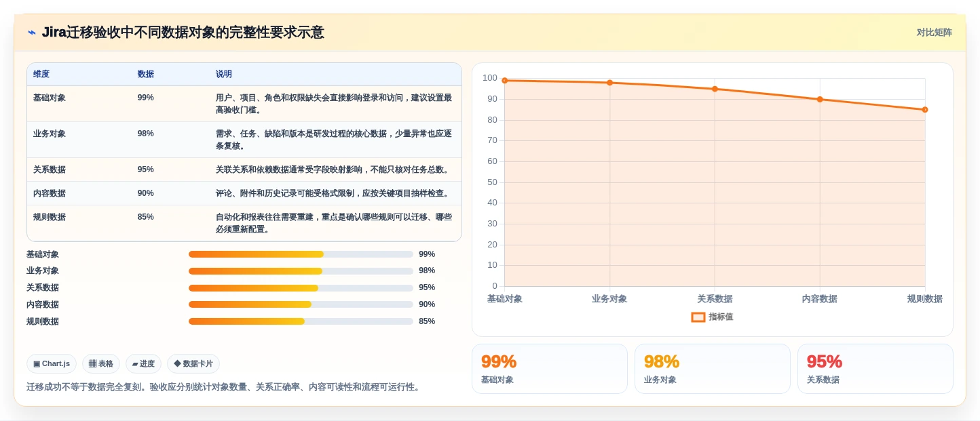This screenshot has height=421, width=980.
Task: Select the 进度 tag chip
Action: pyautogui.click(x=143, y=363)
